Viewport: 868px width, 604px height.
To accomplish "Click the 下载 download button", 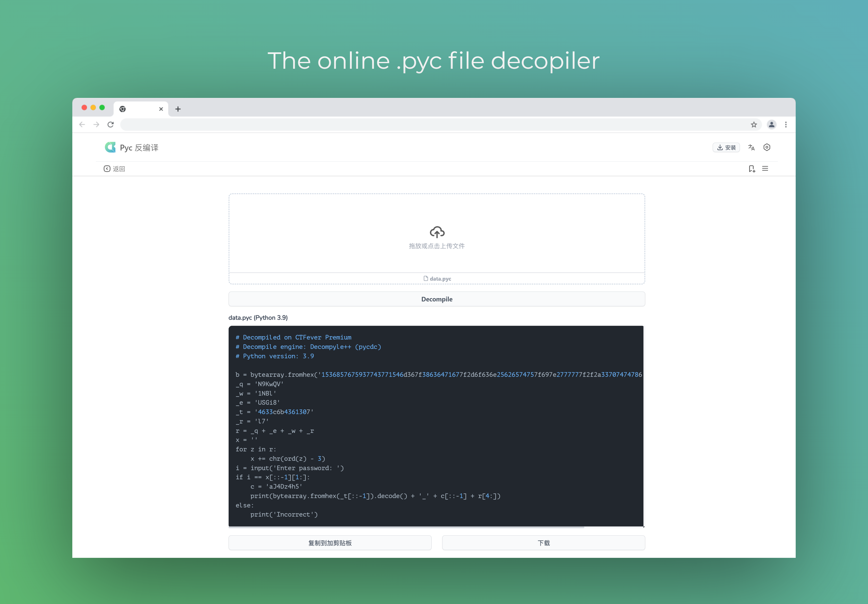I will tap(543, 543).
